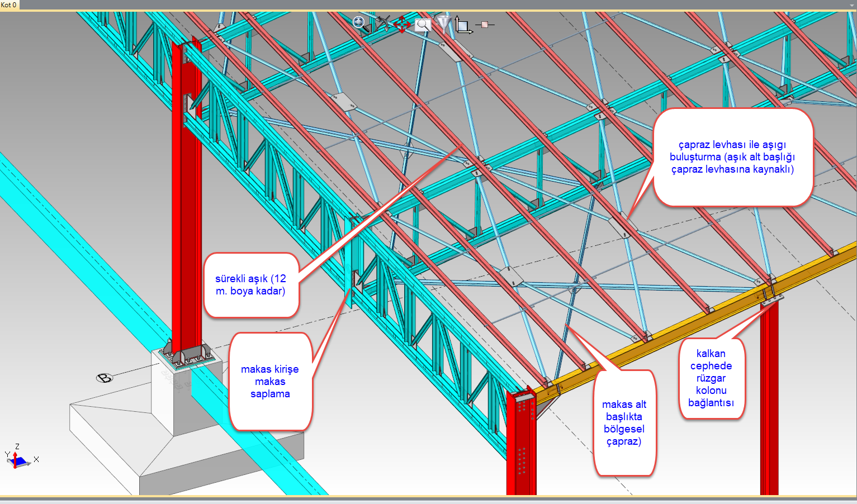This screenshot has width=857, height=504.
Task: Click the grid axis B bubble
Action: tap(105, 378)
